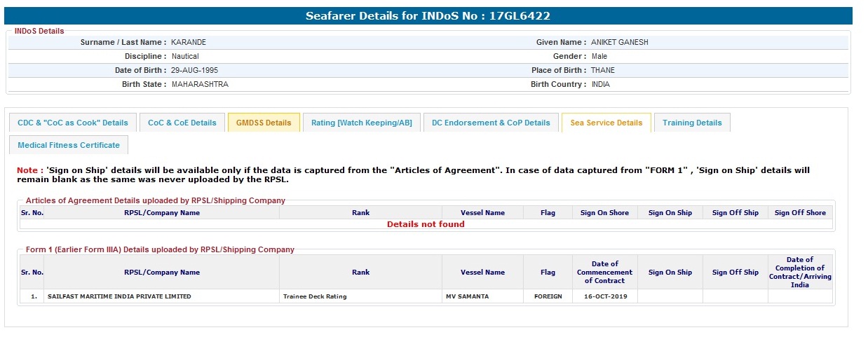
Task: Open the Medical Fitness Certificate tab
Action: [69, 145]
